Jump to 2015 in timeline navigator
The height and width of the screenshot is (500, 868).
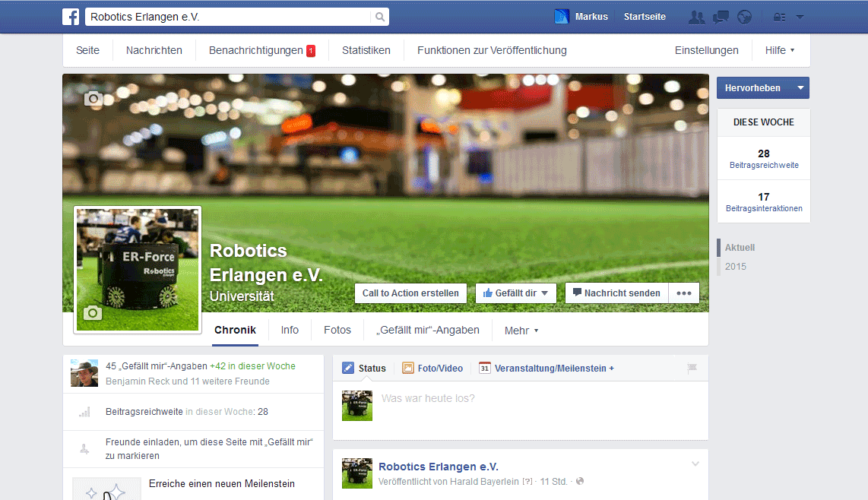pos(735,266)
